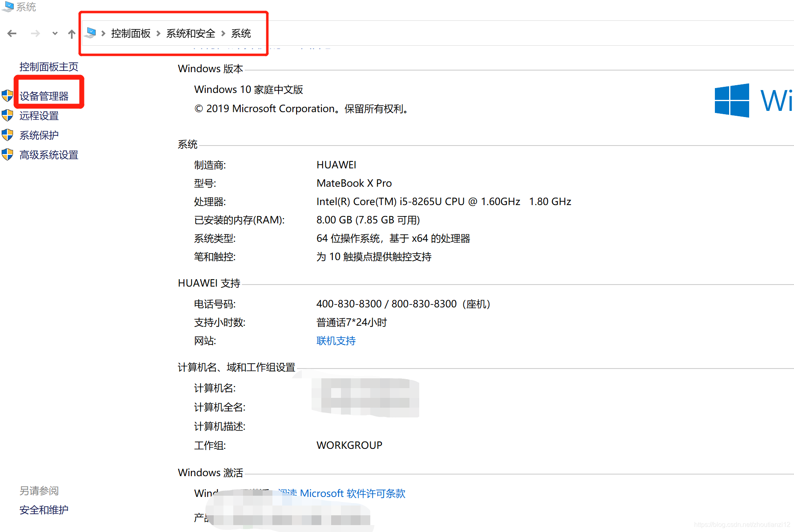794x532 pixels.
Task: Go up one folder level arrow
Action: click(72, 34)
